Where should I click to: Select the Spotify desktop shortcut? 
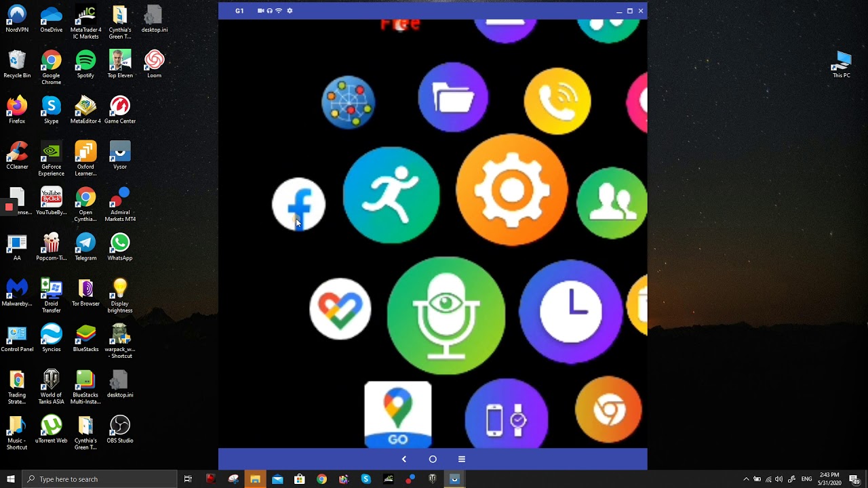coord(85,65)
